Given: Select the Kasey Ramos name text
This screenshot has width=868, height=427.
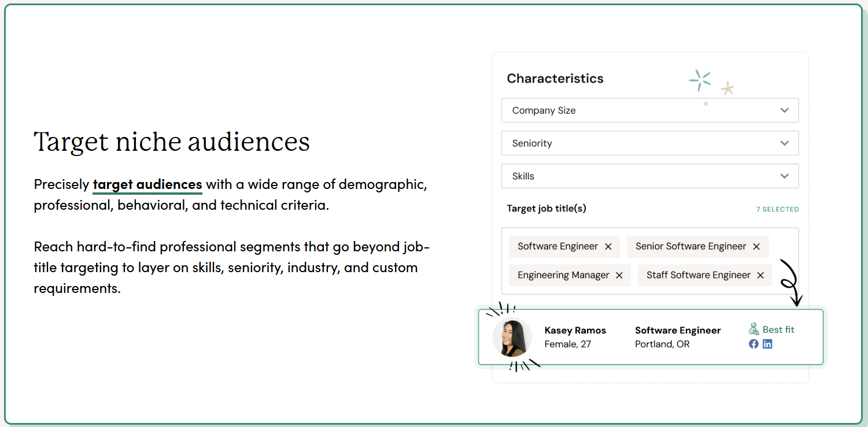Looking at the screenshot, I should (575, 331).
